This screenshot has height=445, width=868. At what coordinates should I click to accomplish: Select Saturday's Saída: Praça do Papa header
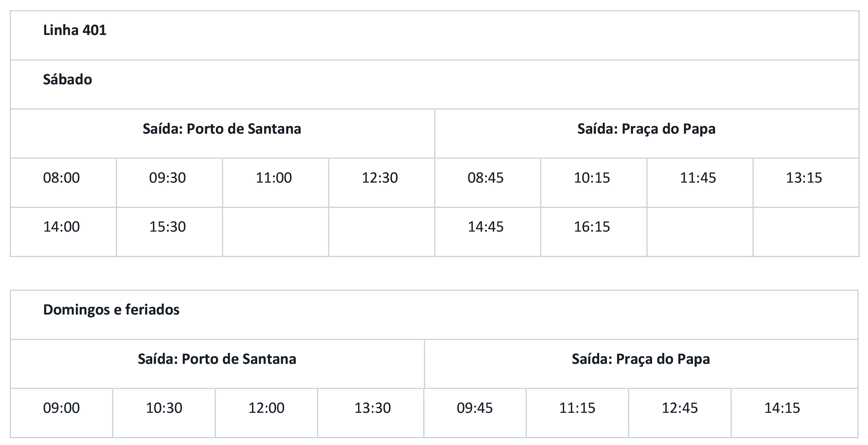pos(646,129)
